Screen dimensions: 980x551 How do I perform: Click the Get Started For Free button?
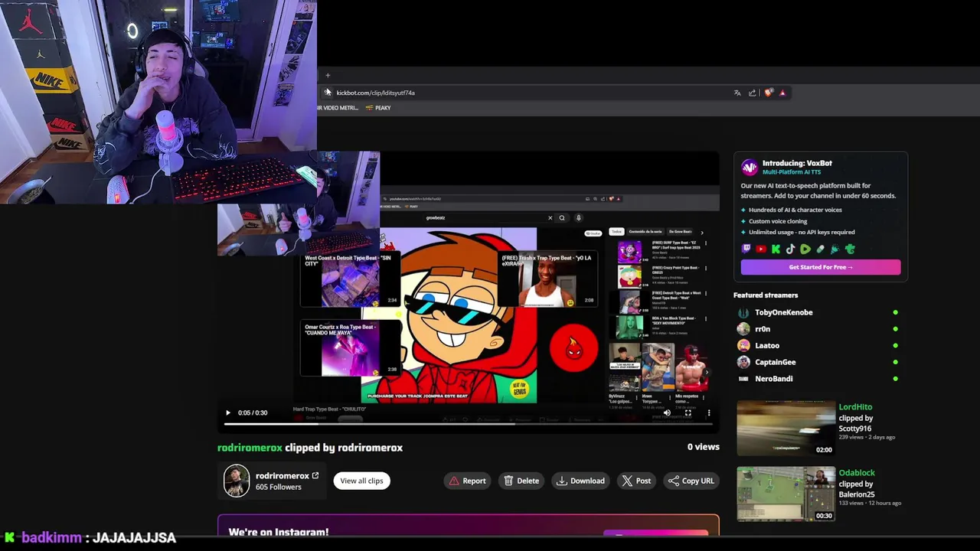point(821,267)
